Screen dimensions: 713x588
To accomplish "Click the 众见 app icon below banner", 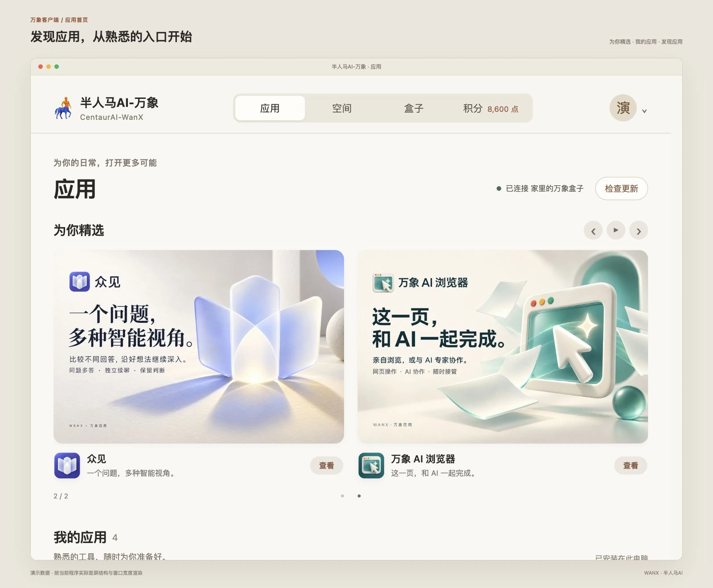I will click(67, 465).
